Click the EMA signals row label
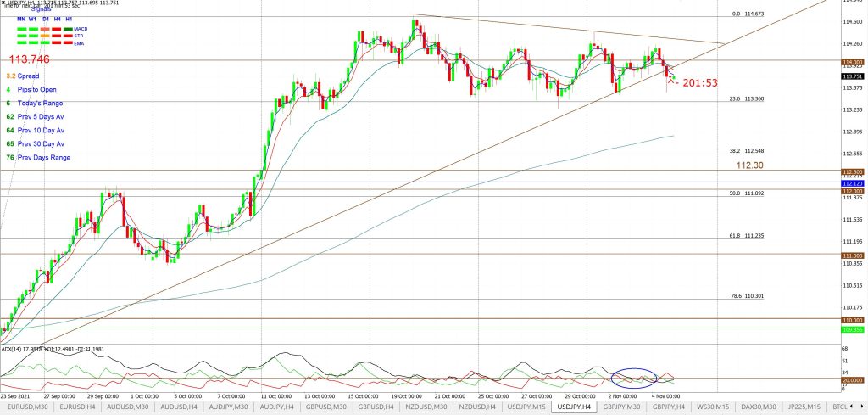 click(x=79, y=43)
